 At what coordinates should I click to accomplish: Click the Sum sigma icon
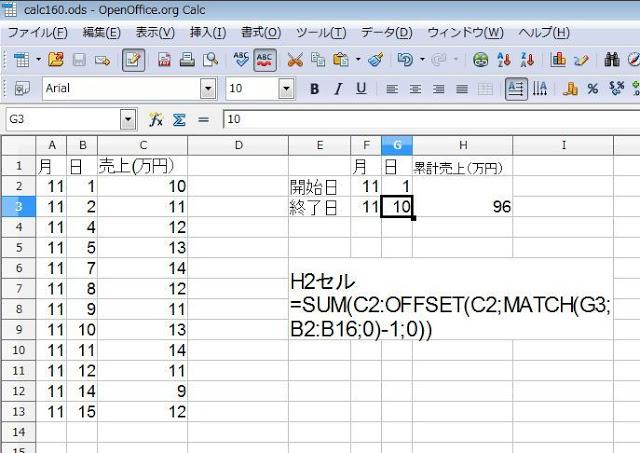(x=180, y=119)
